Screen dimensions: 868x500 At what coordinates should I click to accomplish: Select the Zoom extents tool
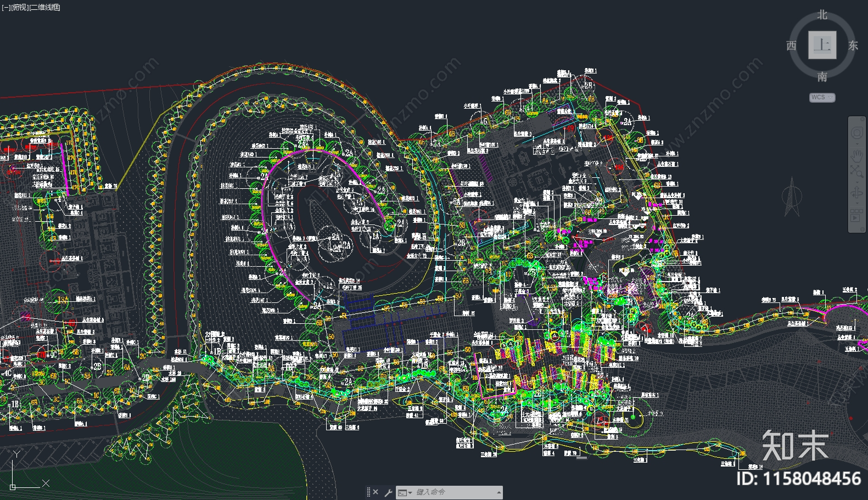click(x=856, y=171)
